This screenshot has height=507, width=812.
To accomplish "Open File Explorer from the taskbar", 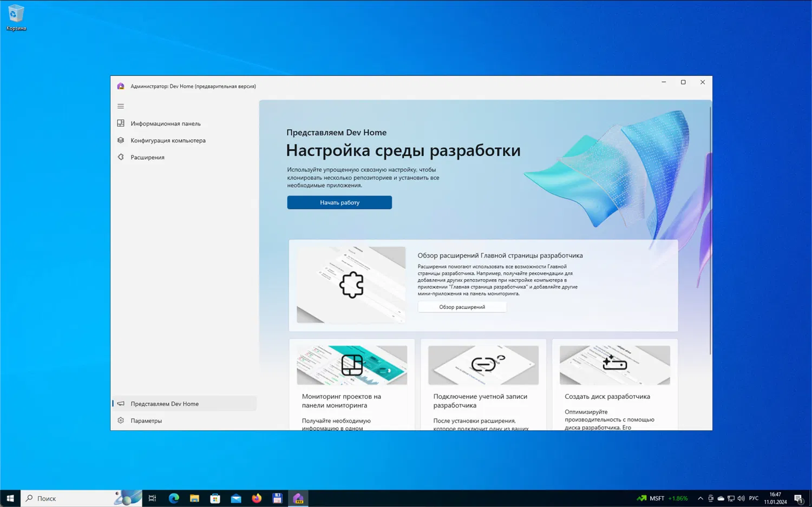I will pyautogui.click(x=194, y=498).
